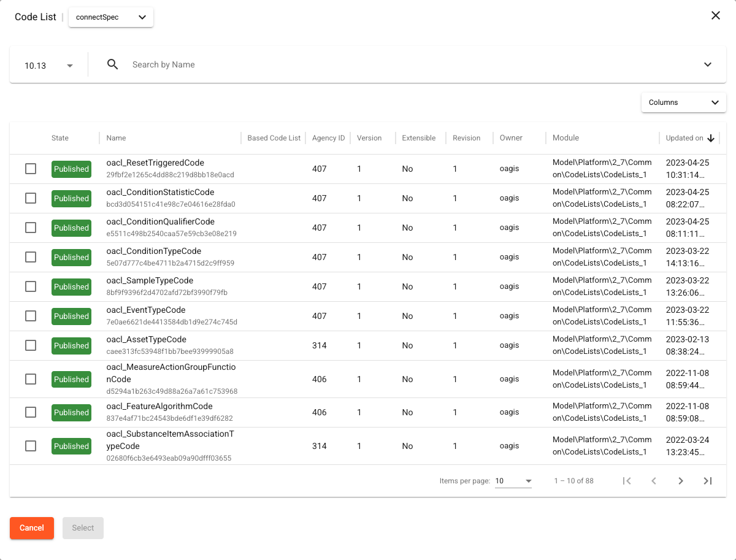The width and height of the screenshot is (736, 560).
Task: Go to previous page of results
Action: (x=654, y=481)
